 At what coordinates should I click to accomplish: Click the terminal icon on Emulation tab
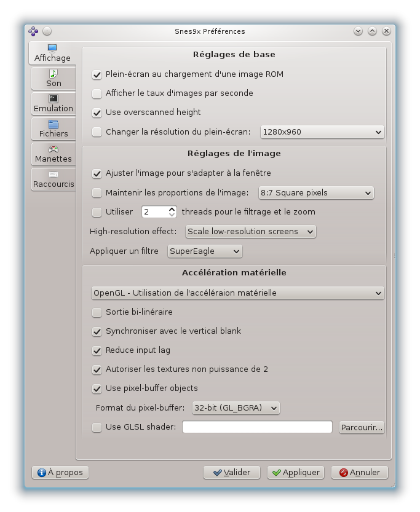53,98
